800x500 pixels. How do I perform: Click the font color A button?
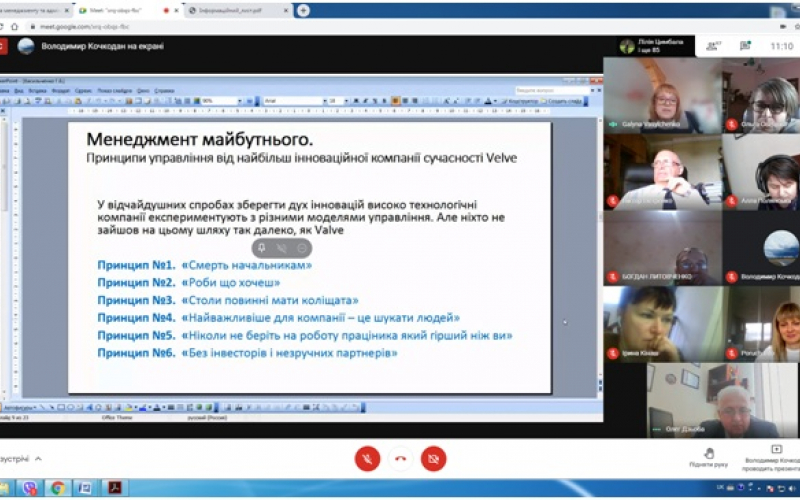pos(488,101)
